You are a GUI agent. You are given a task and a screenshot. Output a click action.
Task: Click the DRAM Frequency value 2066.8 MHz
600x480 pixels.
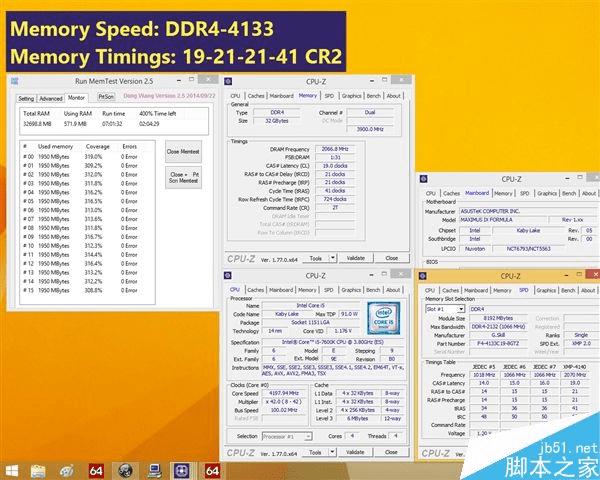click(x=335, y=149)
